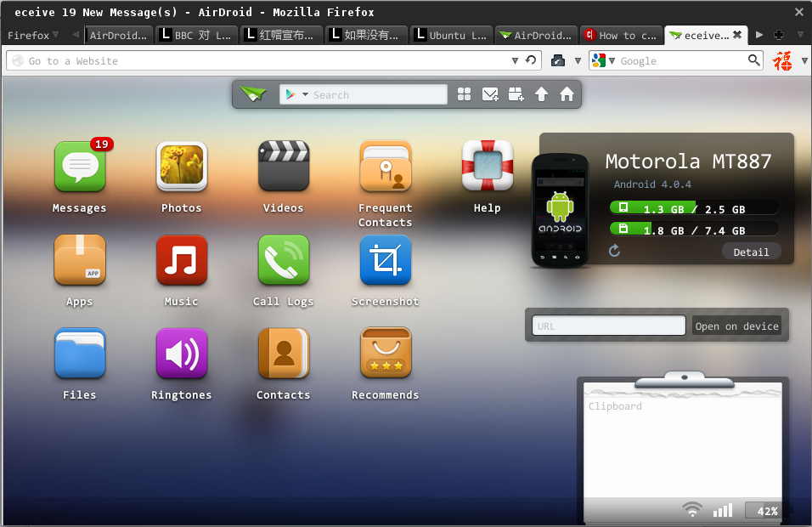
Task: Launch the Screenshot tool icon
Action: point(386,259)
